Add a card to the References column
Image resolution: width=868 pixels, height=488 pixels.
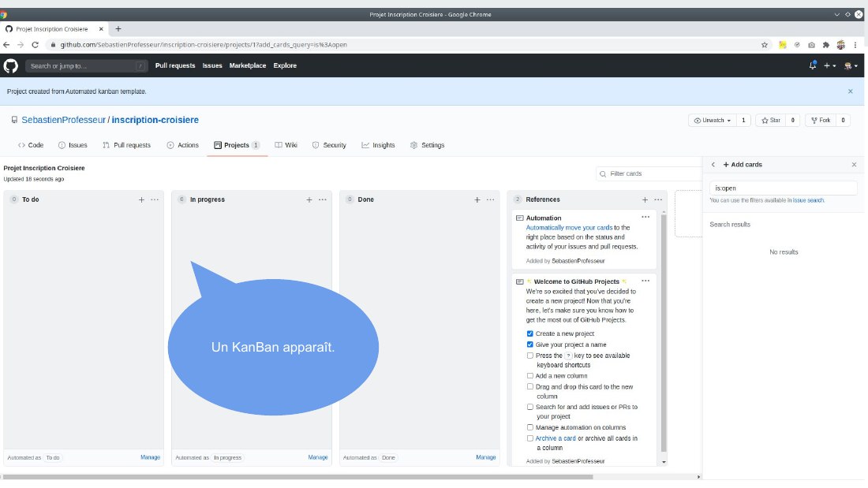click(645, 199)
